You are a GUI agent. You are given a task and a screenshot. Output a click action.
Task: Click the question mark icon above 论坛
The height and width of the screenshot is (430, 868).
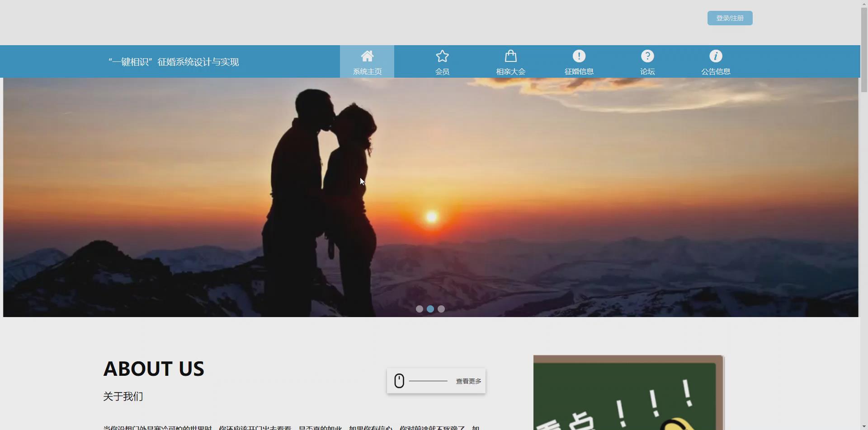pyautogui.click(x=647, y=56)
